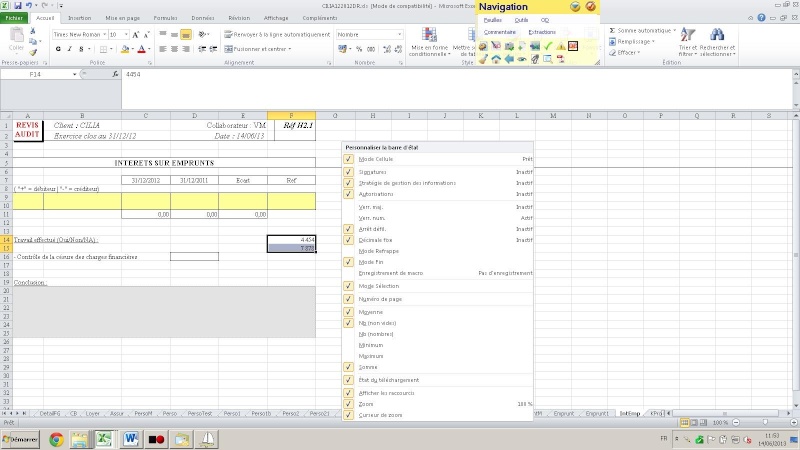The width and height of the screenshot is (800, 450).
Task: Open Effacer dropdown
Action: pyautogui.click(x=624, y=53)
